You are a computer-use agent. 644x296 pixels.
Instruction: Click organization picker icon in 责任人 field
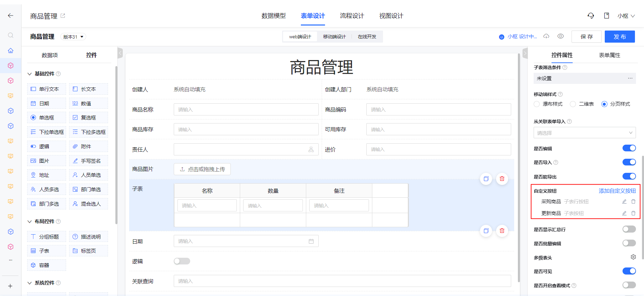coord(311,149)
